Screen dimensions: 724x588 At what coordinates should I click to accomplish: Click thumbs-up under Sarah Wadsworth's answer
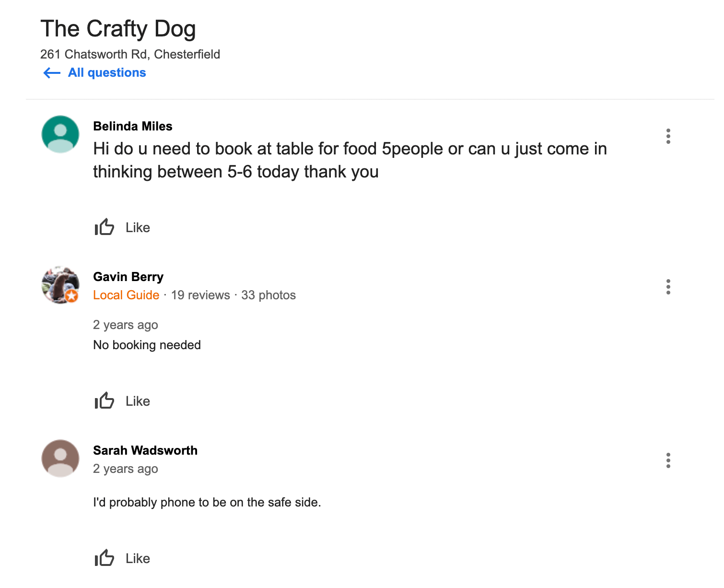pos(104,558)
